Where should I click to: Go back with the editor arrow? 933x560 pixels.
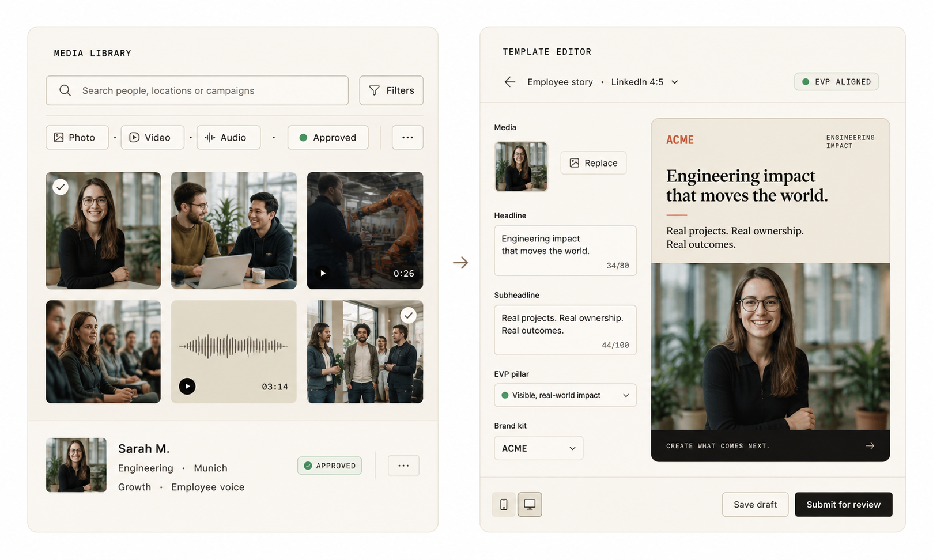(510, 82)
